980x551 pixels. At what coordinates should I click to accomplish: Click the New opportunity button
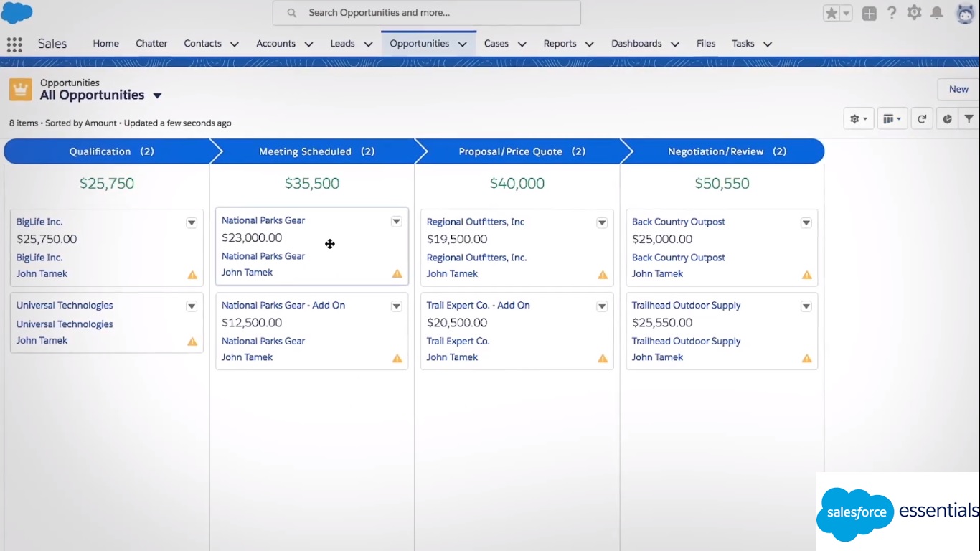coord(958,89)
